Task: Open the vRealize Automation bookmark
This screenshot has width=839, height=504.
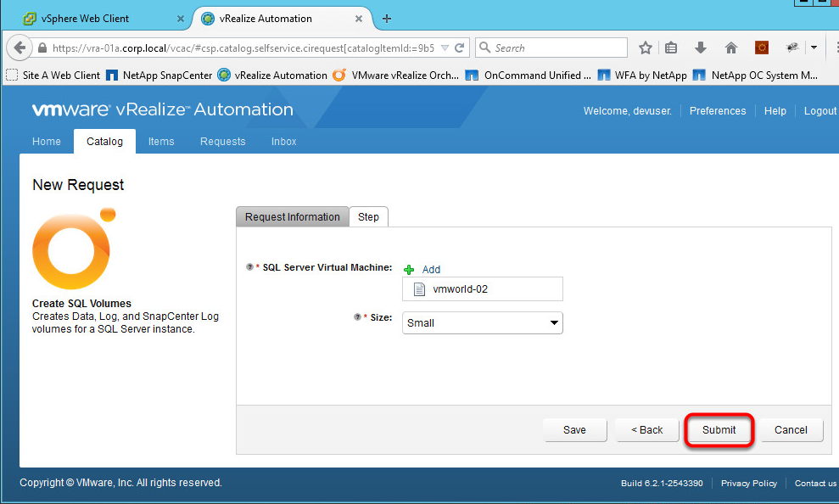Action: 273,76
